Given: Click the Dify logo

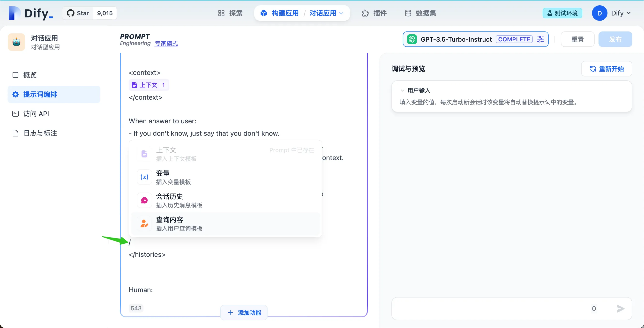Looking at the screenshot, I should 31,13.
